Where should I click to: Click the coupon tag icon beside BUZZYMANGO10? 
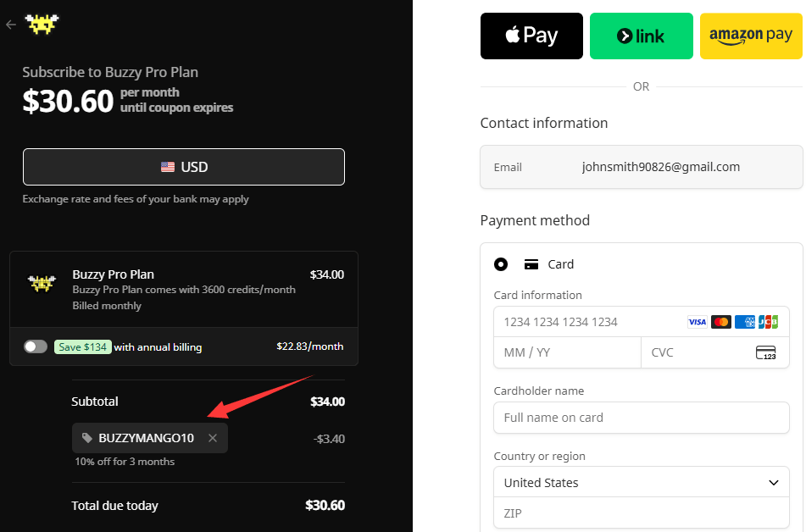point(86,438)
